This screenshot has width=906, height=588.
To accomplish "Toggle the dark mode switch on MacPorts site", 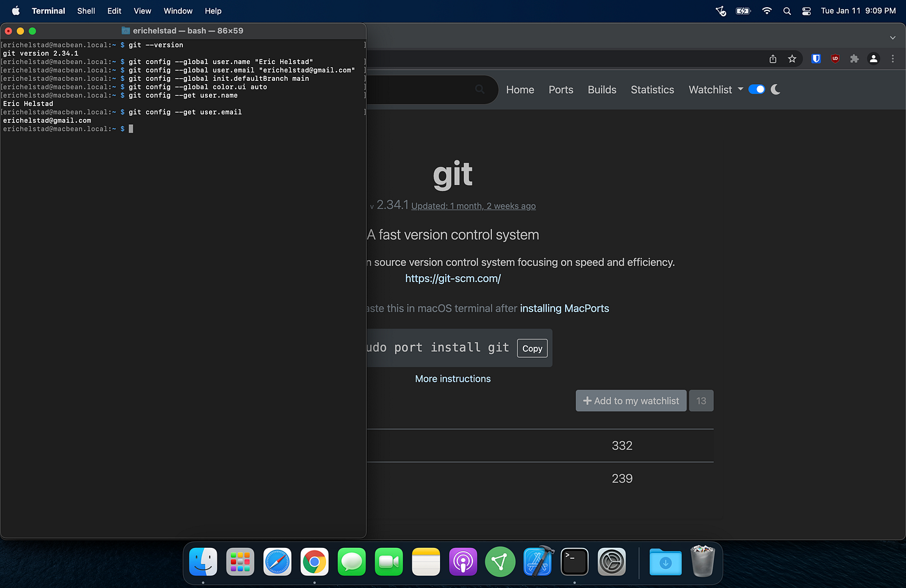I will (x=757, y=89).
